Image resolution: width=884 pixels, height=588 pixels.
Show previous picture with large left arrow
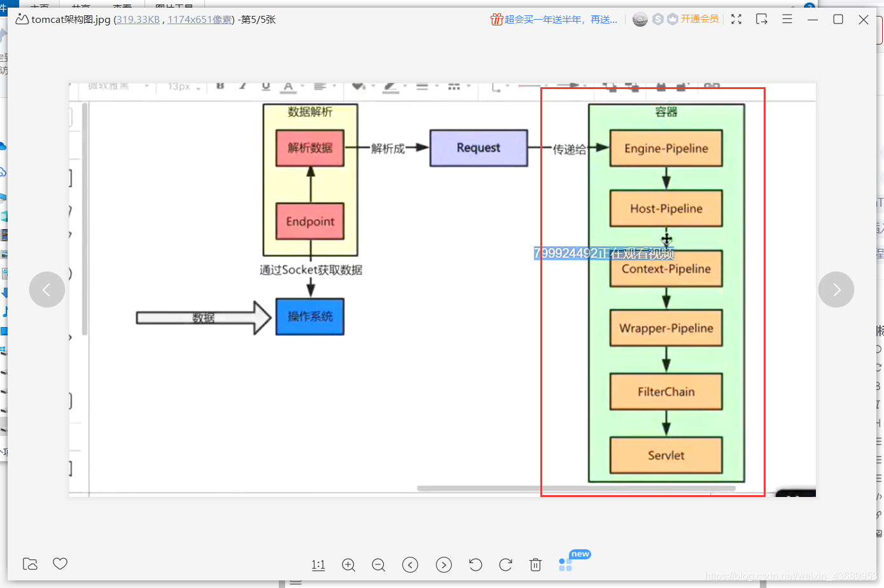point(47,290)
